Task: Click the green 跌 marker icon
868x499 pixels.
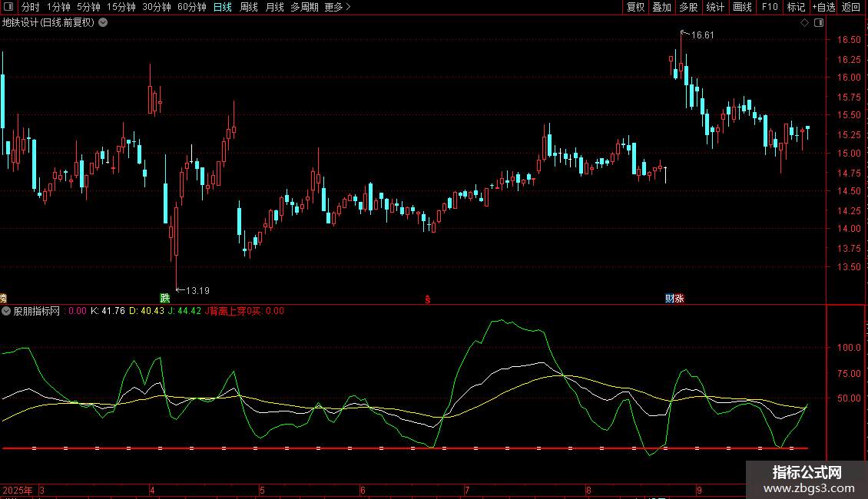Action: point(164,298)
